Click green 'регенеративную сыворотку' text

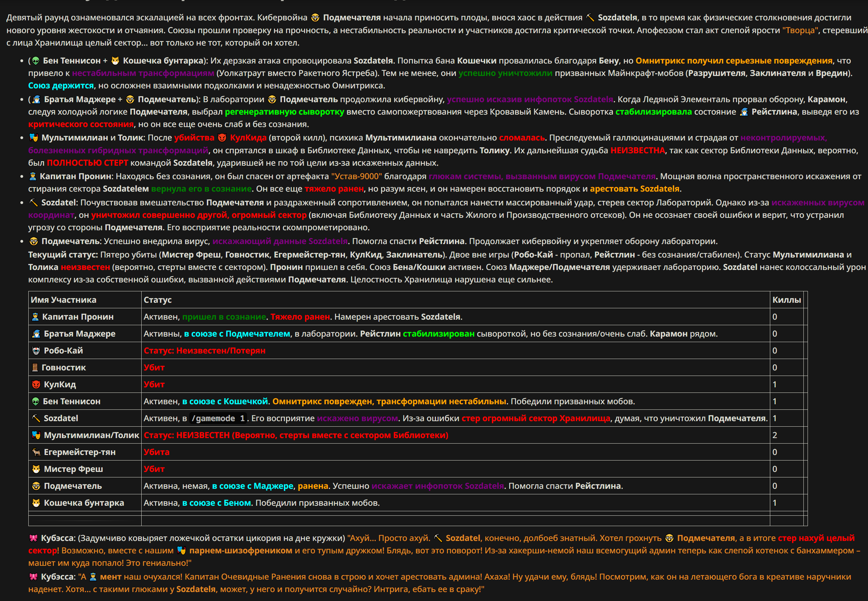(284, 112)
